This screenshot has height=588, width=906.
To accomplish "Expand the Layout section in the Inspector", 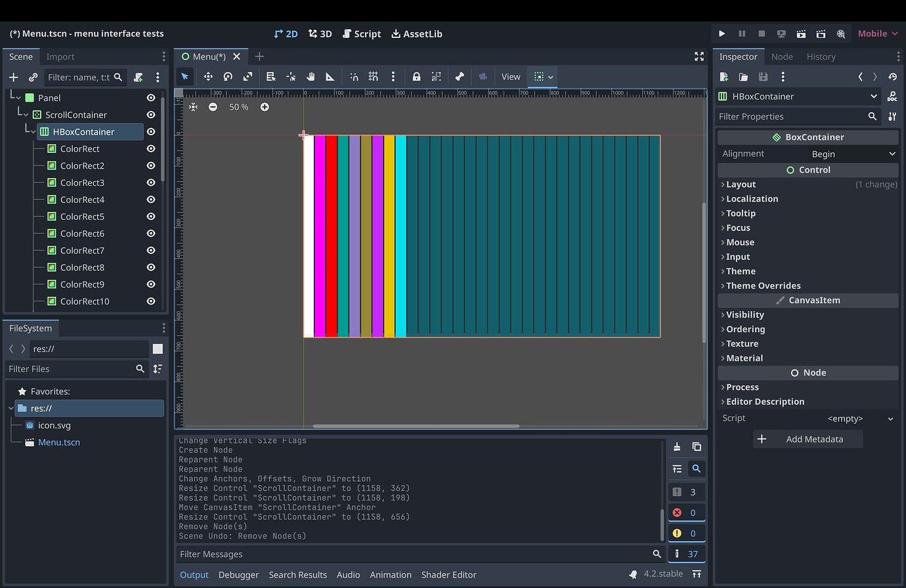I will [x=741, y=184].
